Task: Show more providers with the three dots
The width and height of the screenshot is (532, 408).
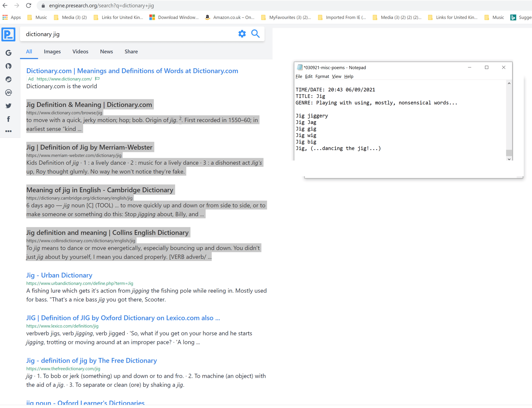Action: (x=9, y=131)
